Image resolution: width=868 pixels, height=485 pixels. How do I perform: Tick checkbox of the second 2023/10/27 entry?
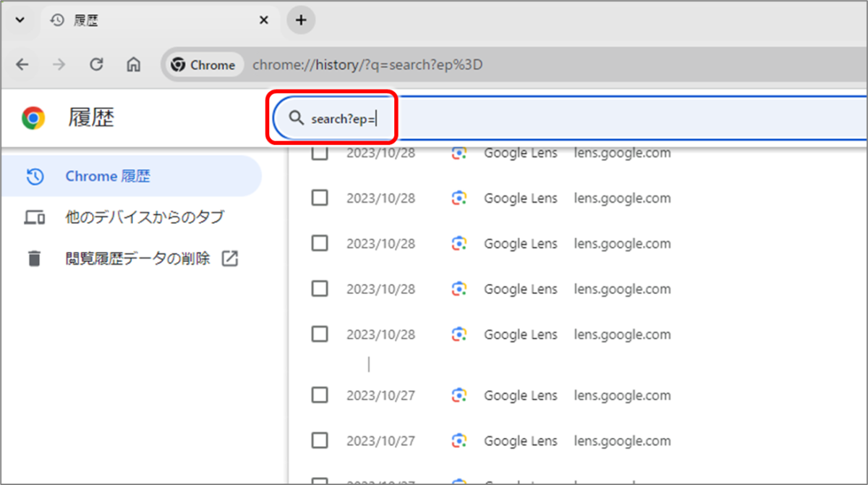coord(320,441)
